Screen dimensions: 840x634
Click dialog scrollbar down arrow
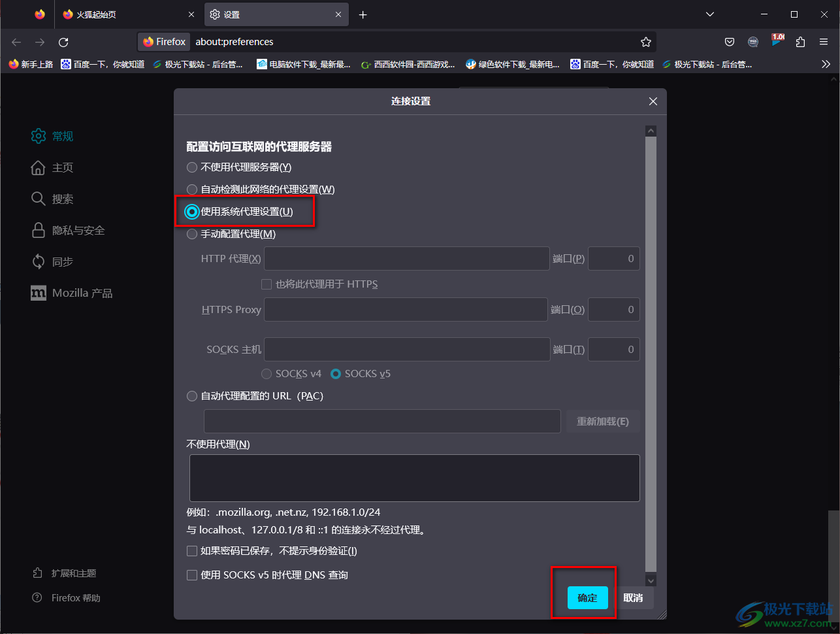point(651,580)
